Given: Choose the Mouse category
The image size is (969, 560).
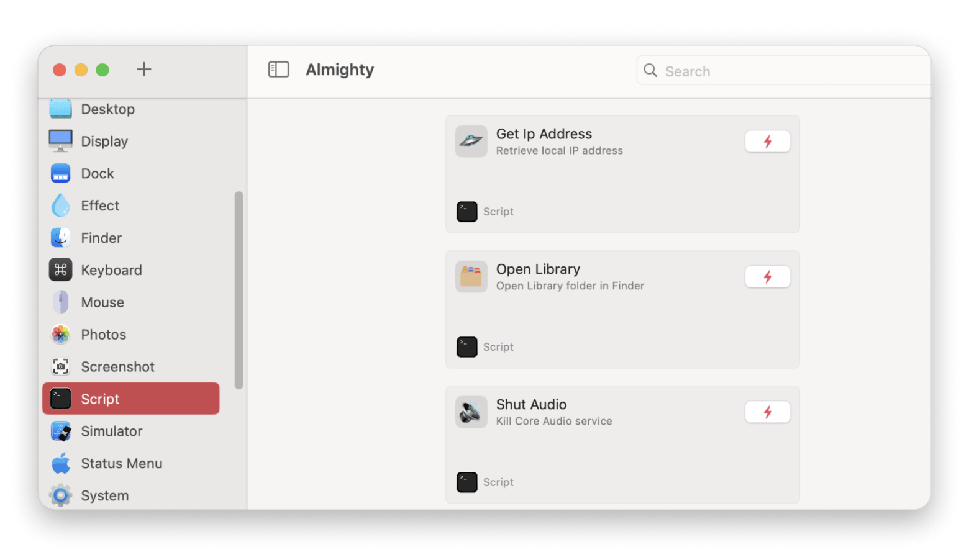Looking at the screenshot, I should click(x=130, y=302).
